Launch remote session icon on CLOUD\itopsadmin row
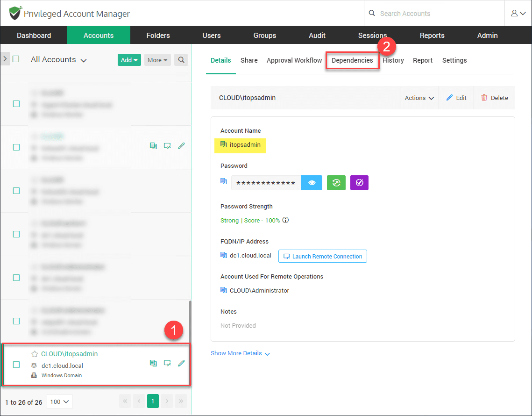 tap(167, 363)
